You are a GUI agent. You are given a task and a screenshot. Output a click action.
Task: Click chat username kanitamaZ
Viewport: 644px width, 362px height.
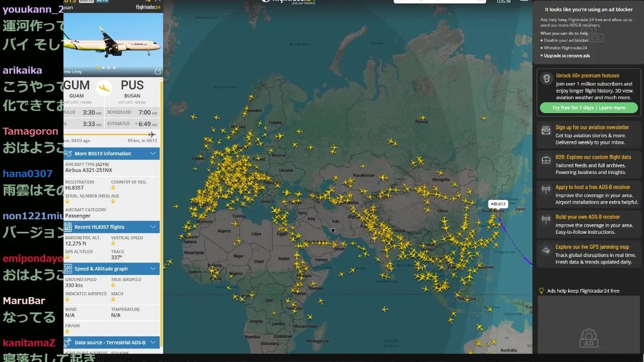(29, 343)
